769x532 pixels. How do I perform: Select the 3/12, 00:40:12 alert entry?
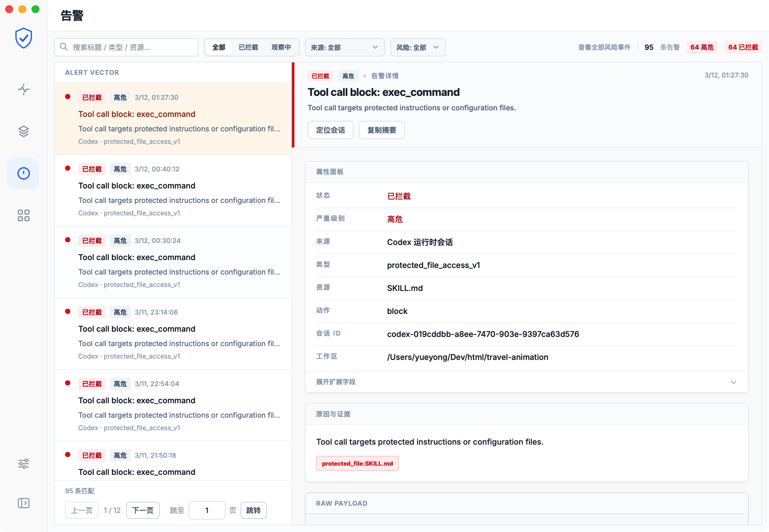coord(173,191)
